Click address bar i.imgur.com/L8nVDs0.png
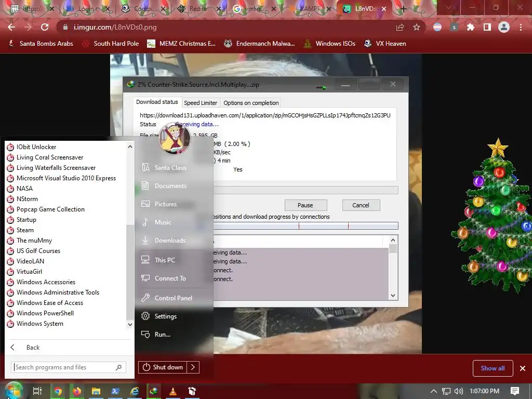Image resolution: width=532 pixels, height=399 pixels. (115, 27)
